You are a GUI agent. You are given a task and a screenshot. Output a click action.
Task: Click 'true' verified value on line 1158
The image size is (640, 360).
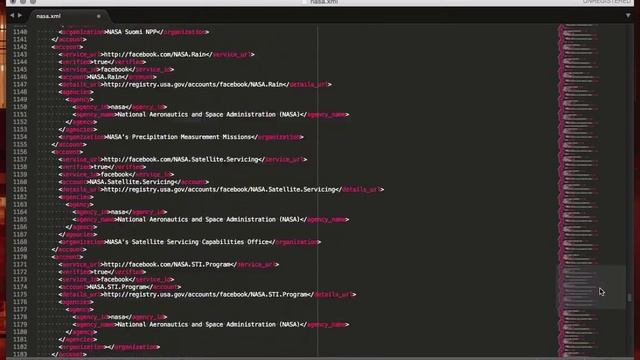pyautogui.click(x=100, y=167)
